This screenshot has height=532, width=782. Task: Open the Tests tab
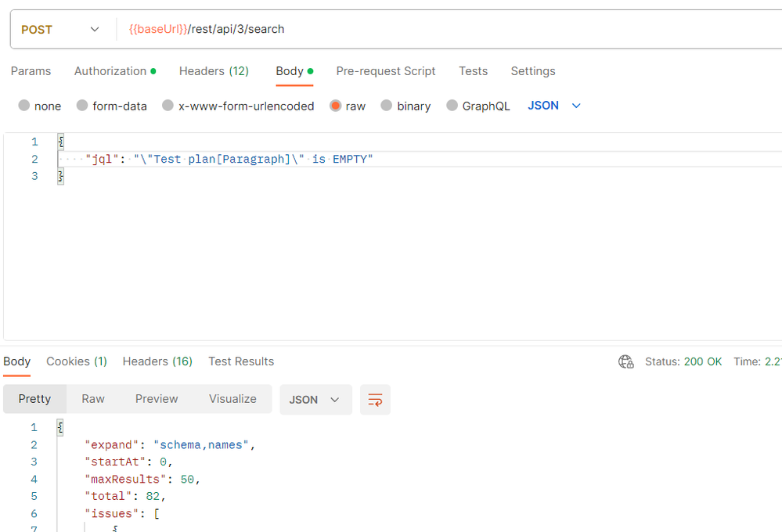point(474,71)
